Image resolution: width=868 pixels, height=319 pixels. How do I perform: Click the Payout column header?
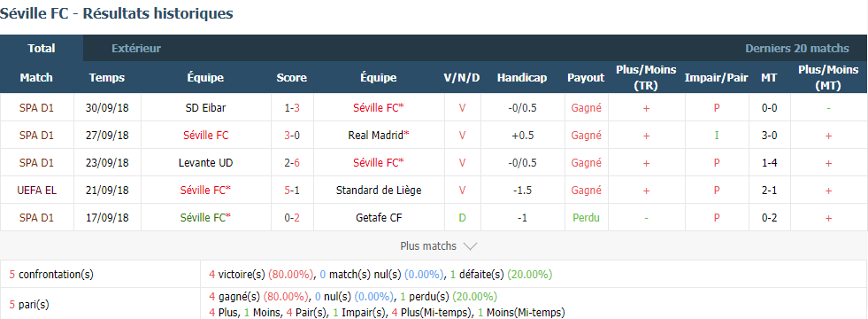[586, 78]
